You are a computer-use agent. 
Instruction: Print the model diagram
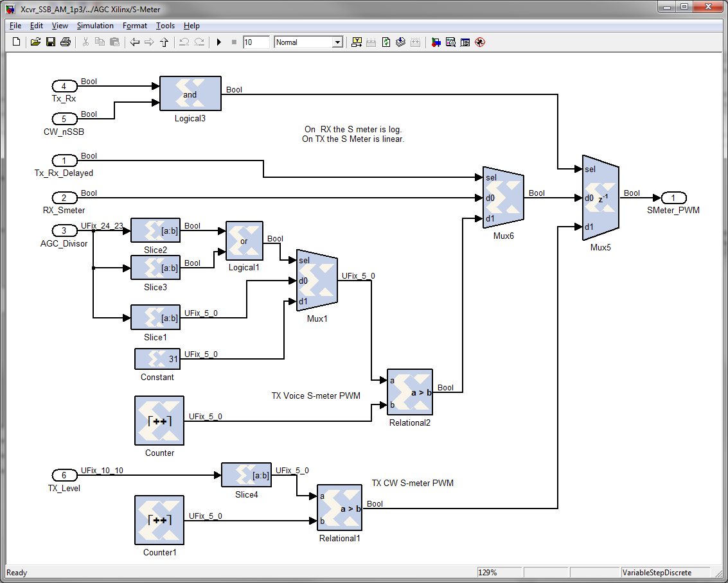coord(66,42)
